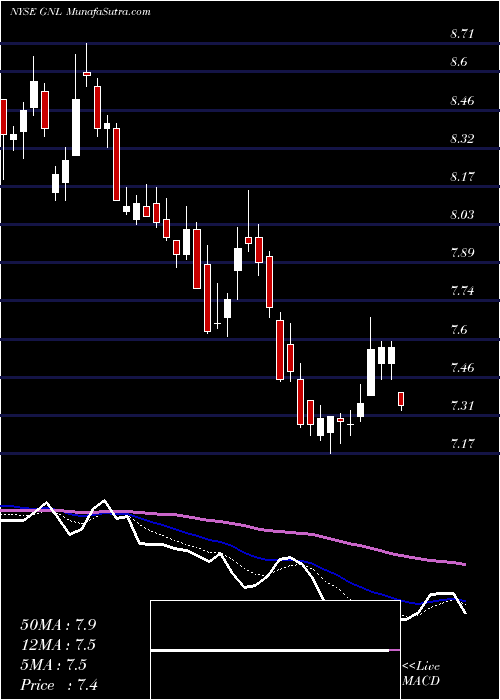Click the 50MA : 7.9 readout
Image resolution: width=500 pixels, height=700 pixels.
tap(58, 625)
